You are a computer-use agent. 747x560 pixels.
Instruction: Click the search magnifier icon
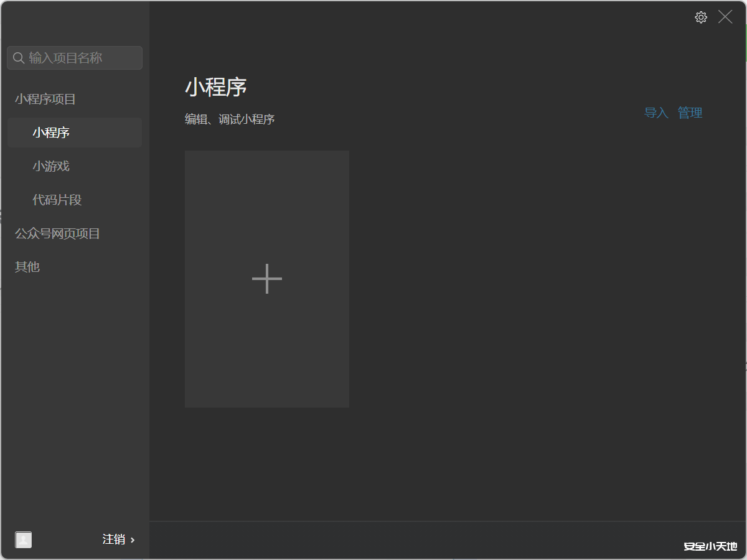[18, 57]
